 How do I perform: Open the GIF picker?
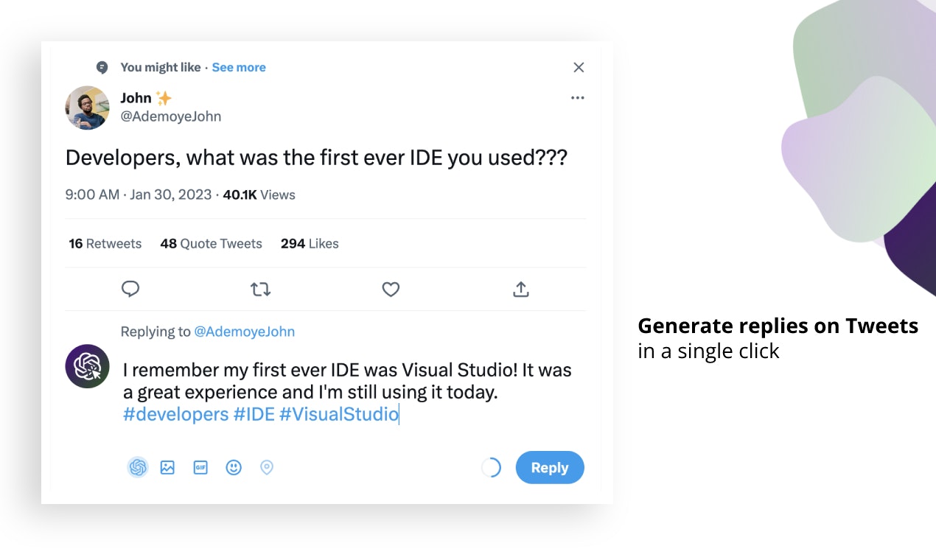200,467
